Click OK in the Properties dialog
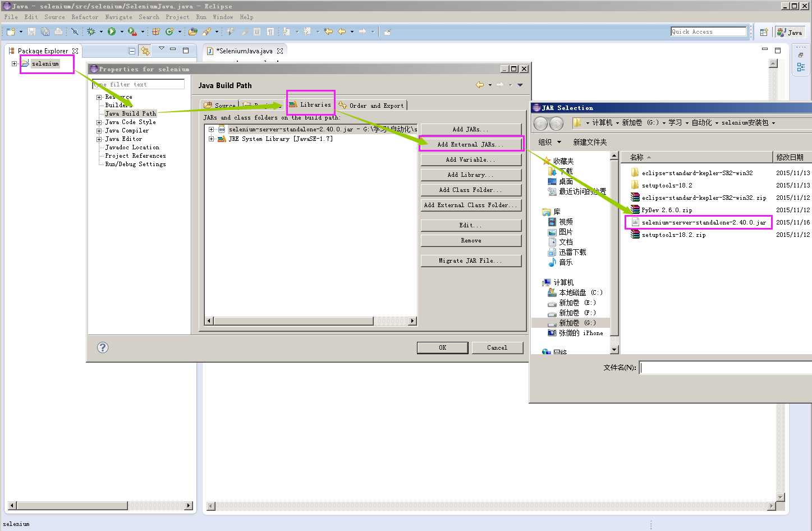The image size is (812, 531). (x=443, y=348)
